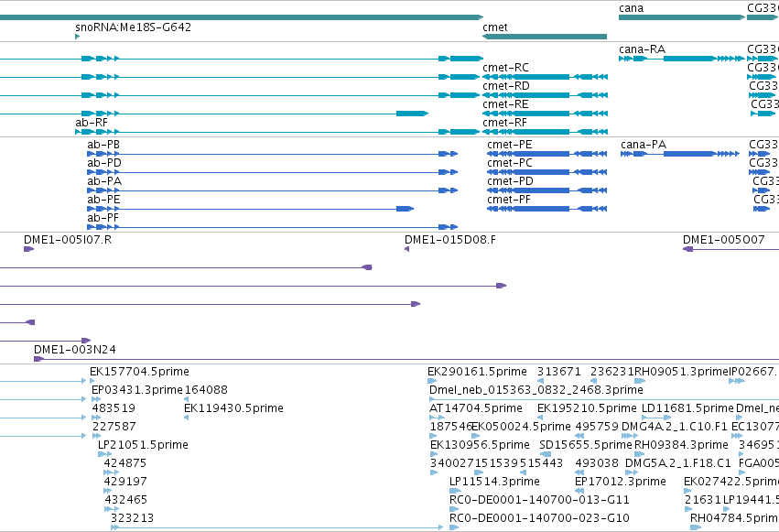Select the Dmel_neb_015363_0832_2468.3prime feature
The width and height of the screenshot is (779, 532).
coord(604,399)
